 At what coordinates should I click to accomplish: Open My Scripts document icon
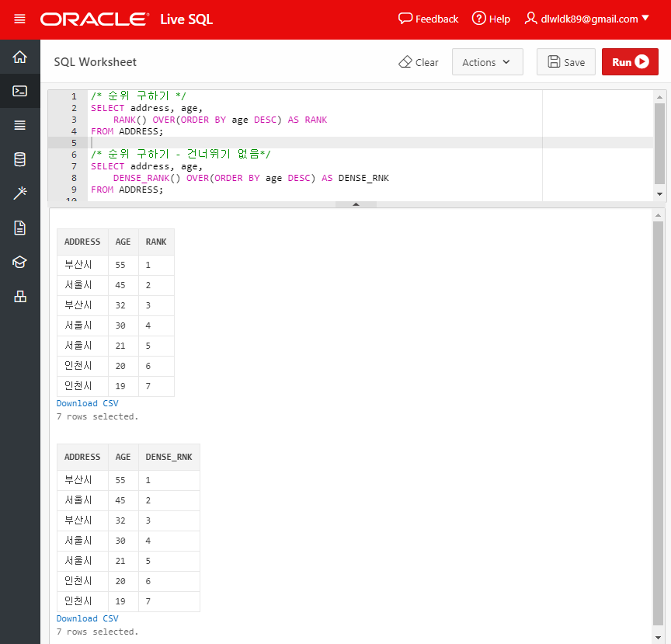(x=19, y=228)
